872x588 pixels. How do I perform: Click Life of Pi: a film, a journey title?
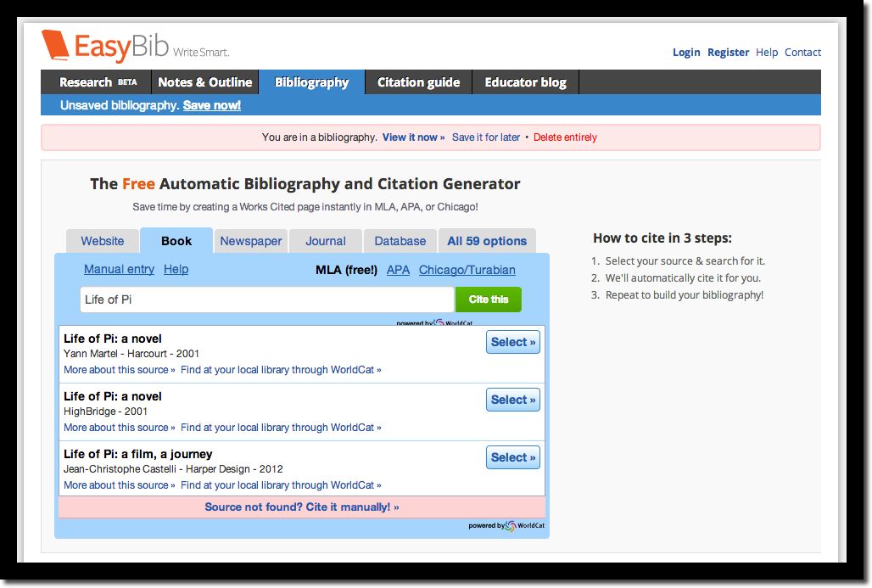[138, 455]
